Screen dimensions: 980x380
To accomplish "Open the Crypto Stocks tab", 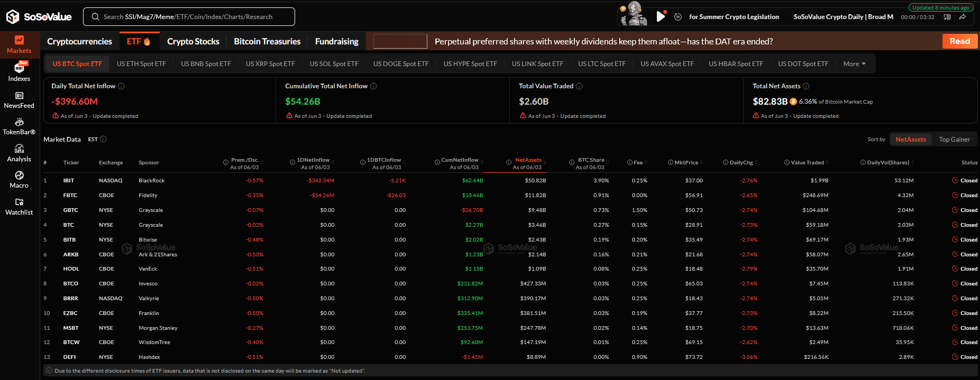I will tap(193, 41).
